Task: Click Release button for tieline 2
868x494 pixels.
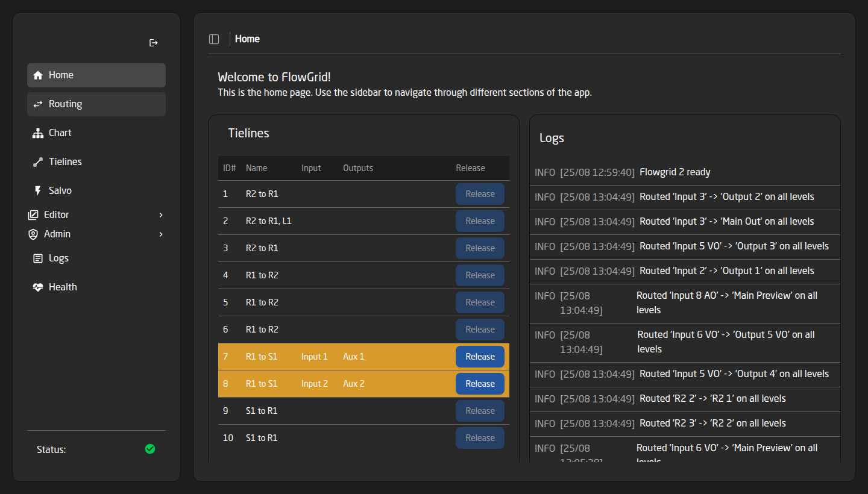Action: (480, 221)
